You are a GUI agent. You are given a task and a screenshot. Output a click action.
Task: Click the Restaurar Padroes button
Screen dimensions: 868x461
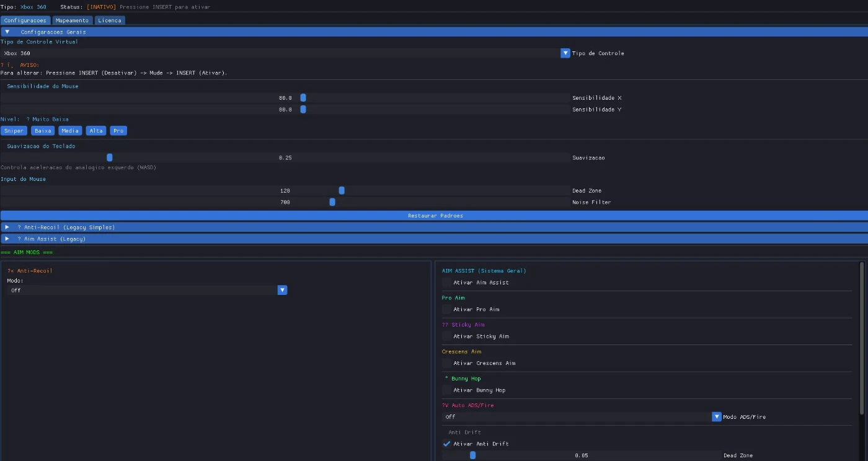tap(434, 216)
